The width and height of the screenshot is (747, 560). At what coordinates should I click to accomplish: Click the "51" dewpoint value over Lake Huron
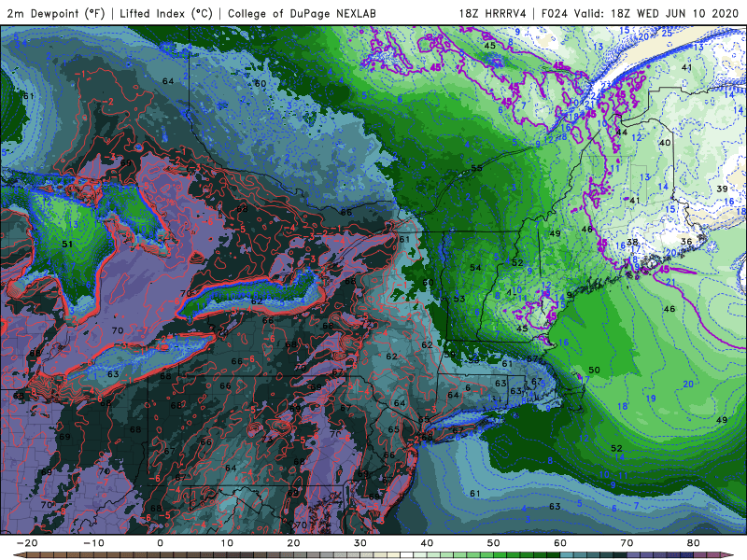(67, 244)
